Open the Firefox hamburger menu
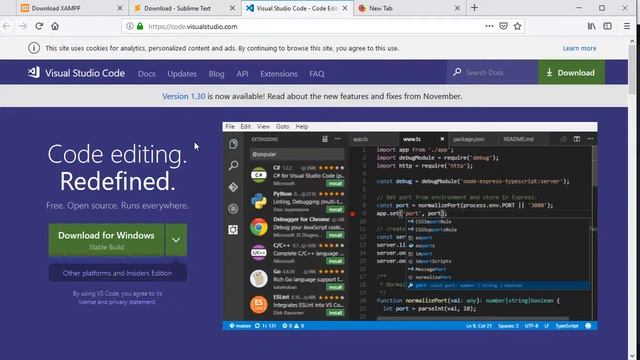Screen dimensions: 640x360 627,26
